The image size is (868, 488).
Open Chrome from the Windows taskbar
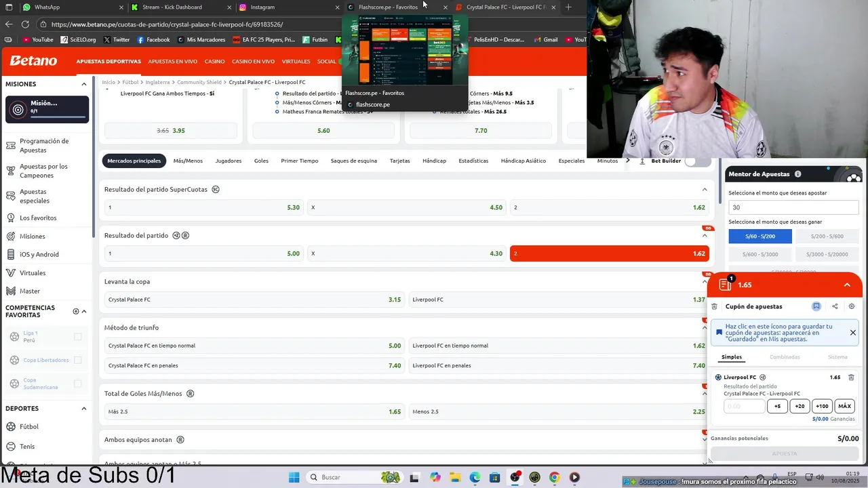pyautogui.click(x=554, y=477)
